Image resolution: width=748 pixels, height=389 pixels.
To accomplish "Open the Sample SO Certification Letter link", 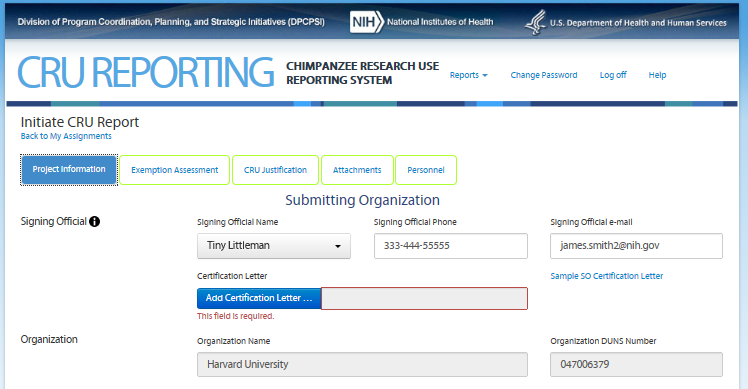I will [606, 276].
